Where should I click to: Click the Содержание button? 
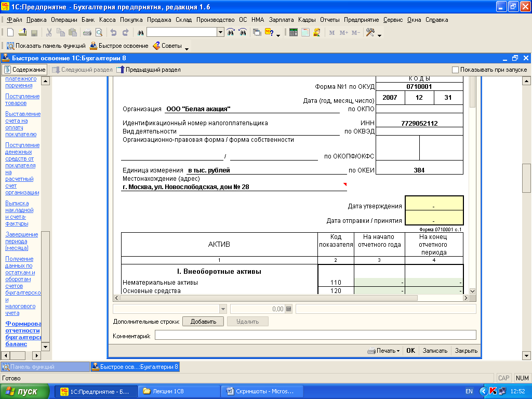[24, 70]
